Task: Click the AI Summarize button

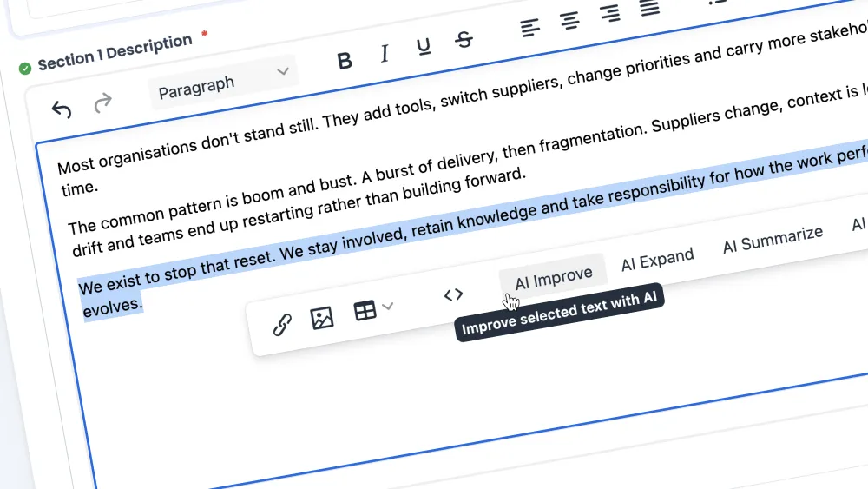Action: tap(772, 239)
